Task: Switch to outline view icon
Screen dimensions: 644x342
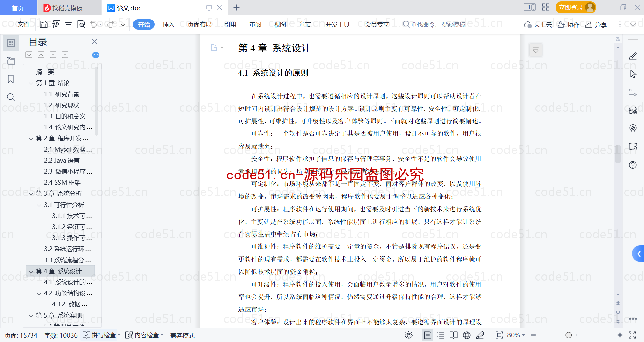Action: coord(441,335)
